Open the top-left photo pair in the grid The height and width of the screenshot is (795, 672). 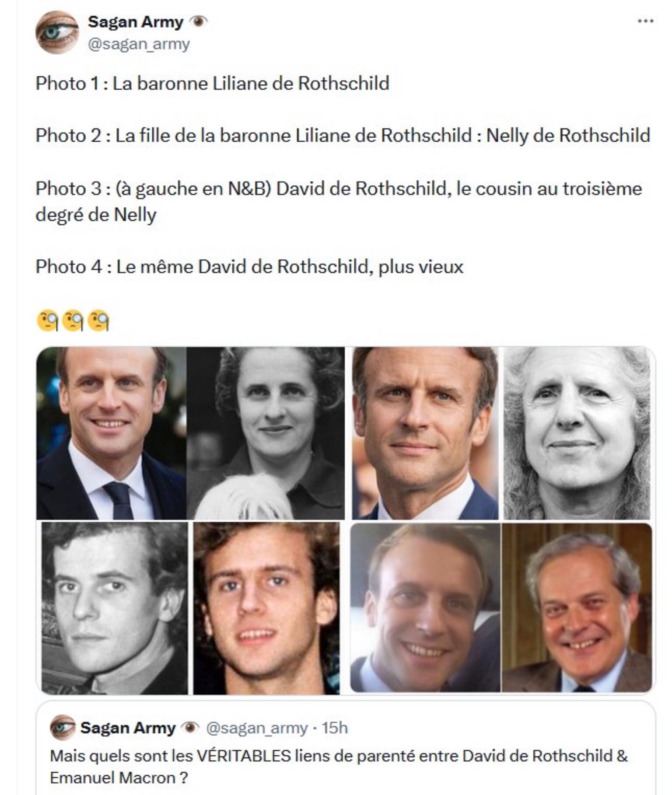190,433
